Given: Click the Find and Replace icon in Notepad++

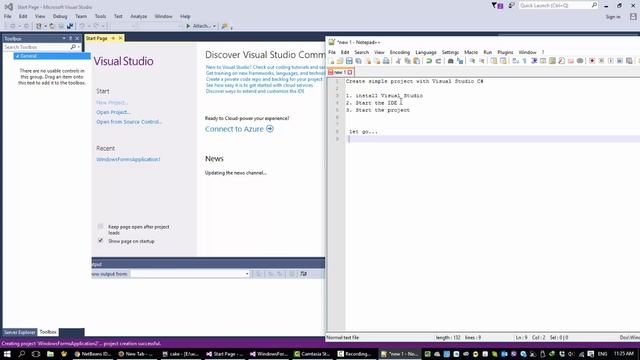Looking at the screenshot, I should click(460, 61).
